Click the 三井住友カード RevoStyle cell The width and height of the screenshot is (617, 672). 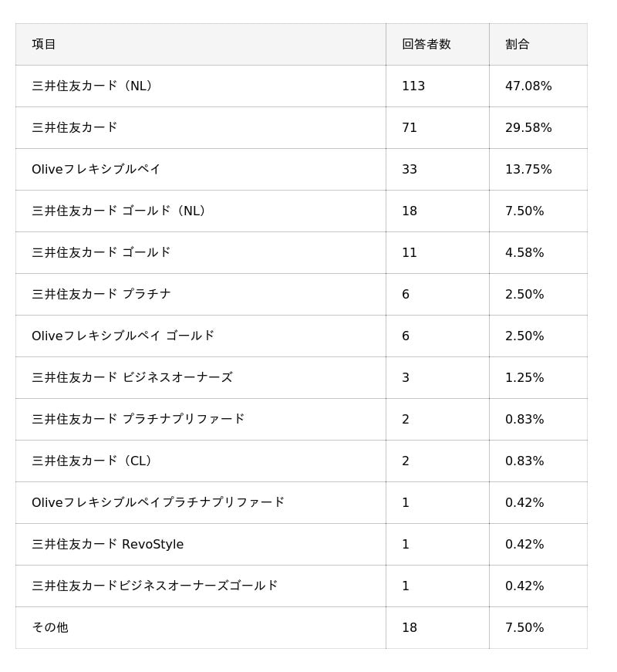[107, 544]
